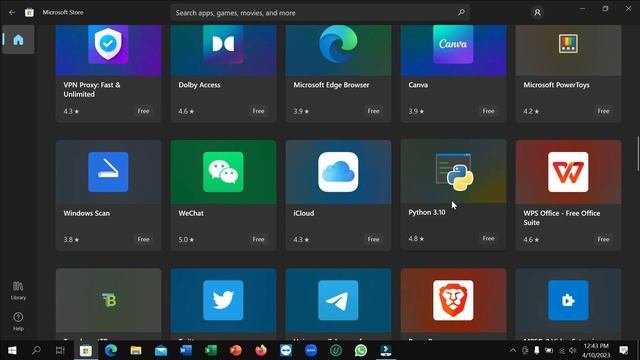
Task: Click the search magnifier icon in search box
Action: point(461,13)
